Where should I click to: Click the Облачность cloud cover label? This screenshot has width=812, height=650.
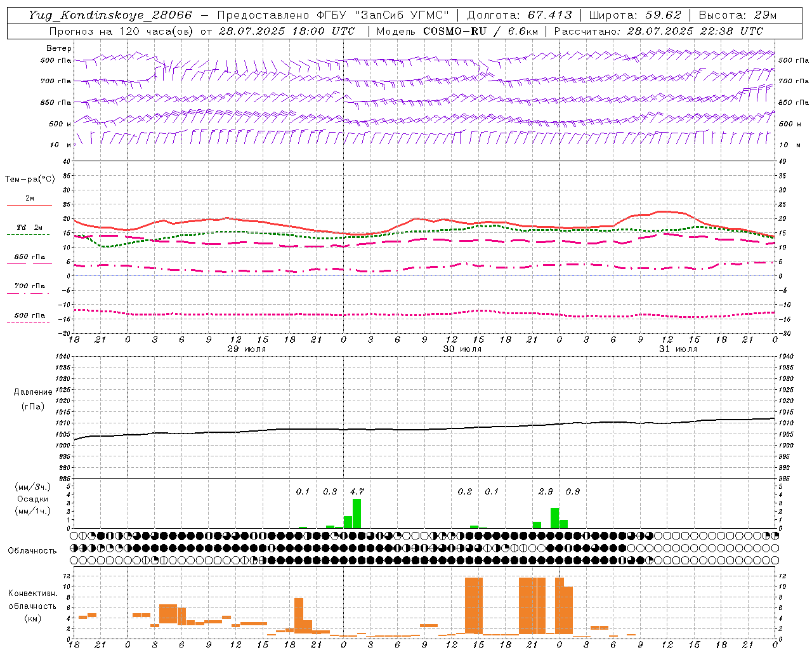point(32,550)
